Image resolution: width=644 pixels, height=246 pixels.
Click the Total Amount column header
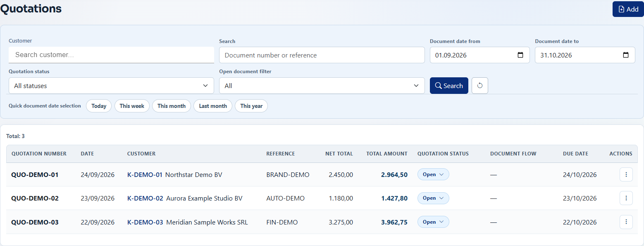tap(387, 154)
